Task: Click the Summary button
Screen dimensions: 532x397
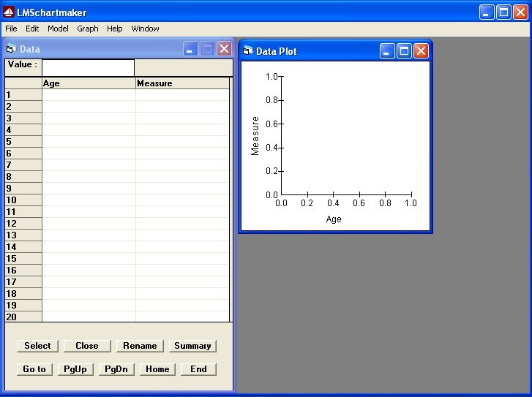Action: (x=192, y=346)
